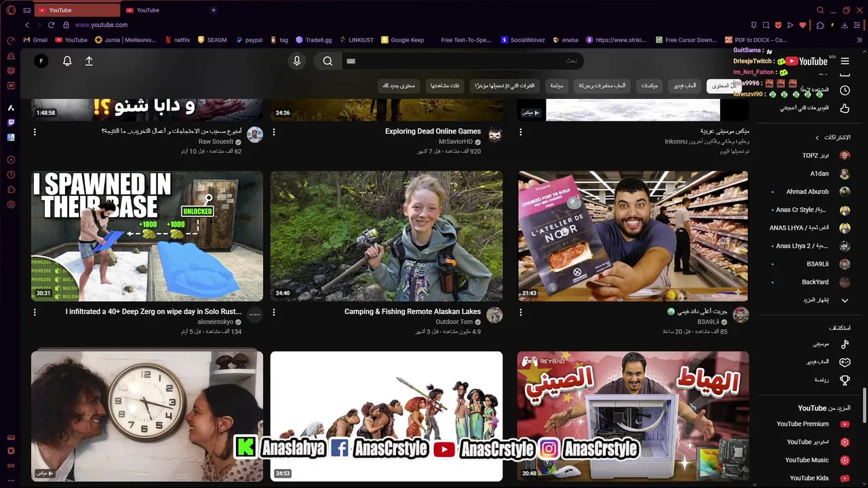The height and width of the screenshot is (488, 868).
Task: Click the heart icon in address bar
Action: (x=803, y=25)
